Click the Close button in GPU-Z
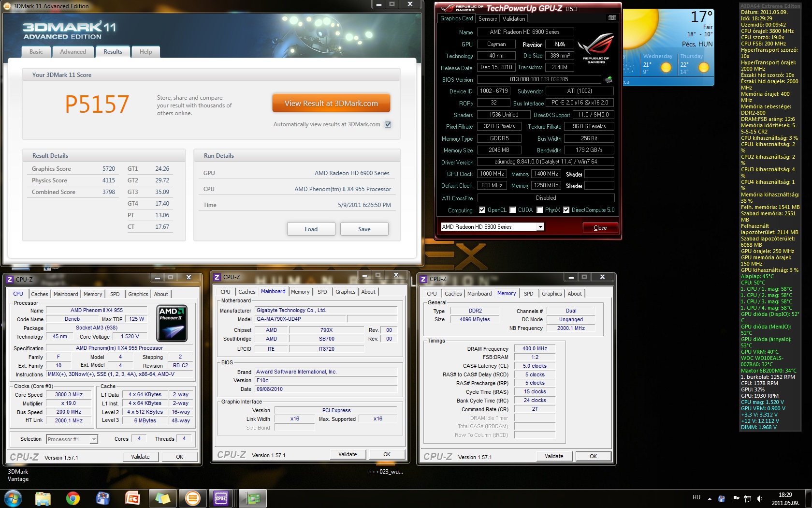This screenshot has width=812, height=508. coord(600,227)
